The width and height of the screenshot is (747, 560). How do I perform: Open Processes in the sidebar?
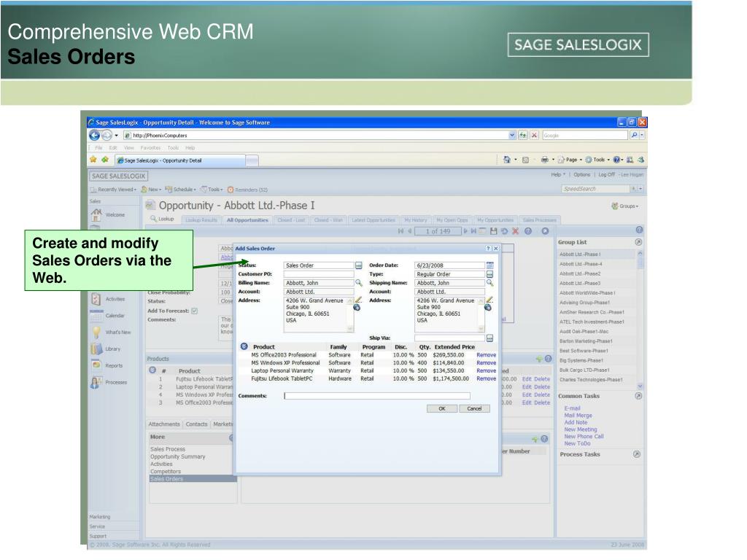(x=109, y=382)
